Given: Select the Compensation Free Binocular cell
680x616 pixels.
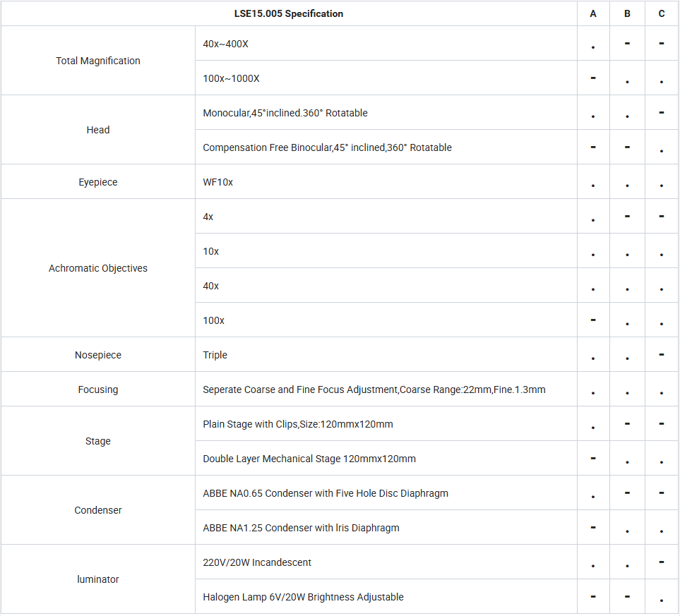Looking at the screenshot, I should [x=386, y=147].
